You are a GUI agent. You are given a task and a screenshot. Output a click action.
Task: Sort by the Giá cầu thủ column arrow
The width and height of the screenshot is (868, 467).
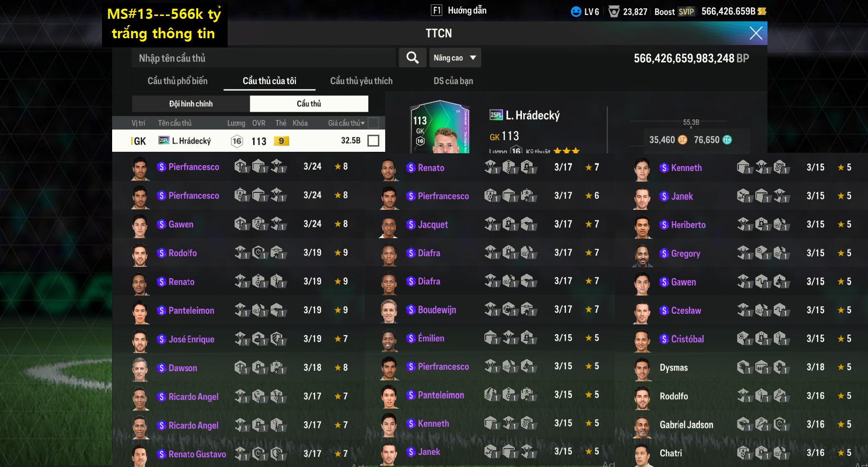[x=363, y=123]
